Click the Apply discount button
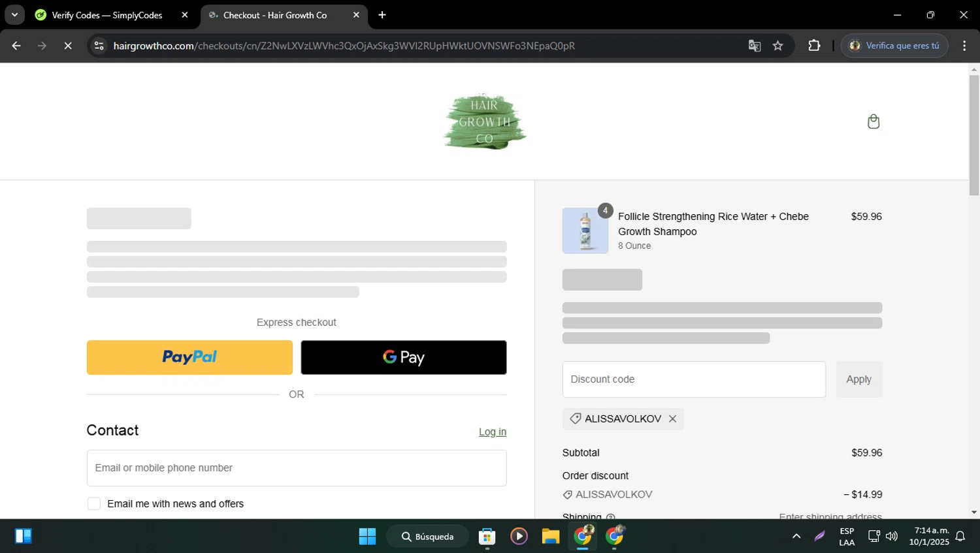Image resolution: width=980 pixels, height=553 pixels. (x=859, y=379)
